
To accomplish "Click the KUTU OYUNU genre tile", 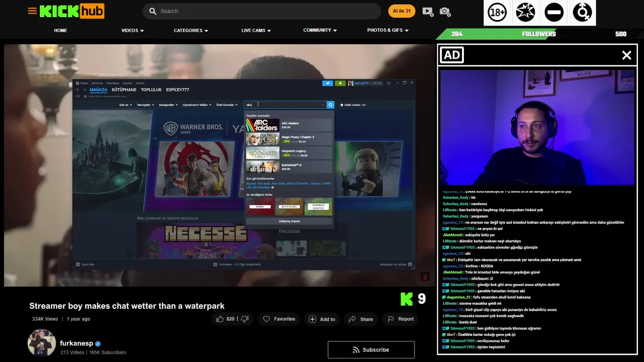I will point(289,206).
